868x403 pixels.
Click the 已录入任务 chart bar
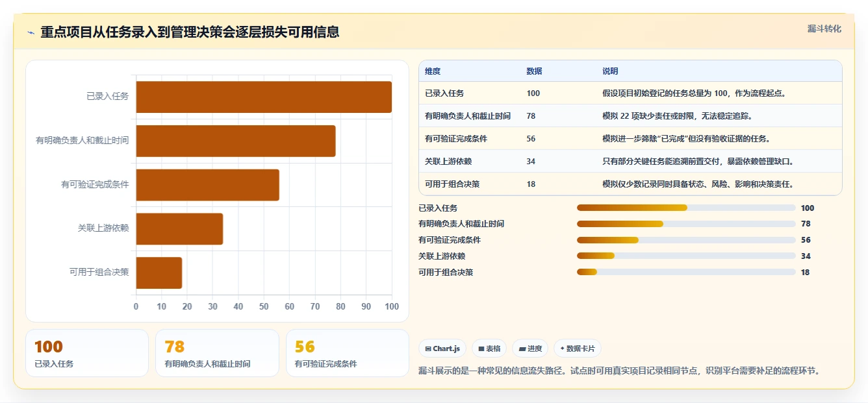point(264,97)
